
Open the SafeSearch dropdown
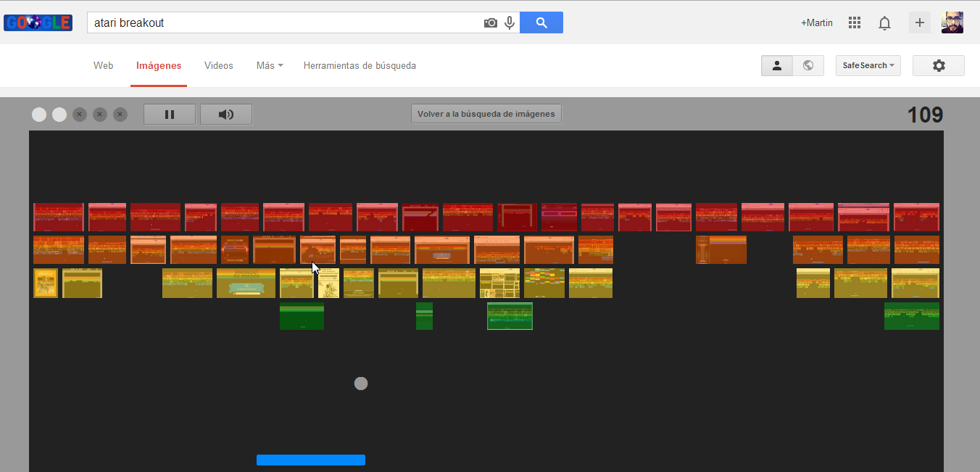pyautogui.click(x=868, y=65)
